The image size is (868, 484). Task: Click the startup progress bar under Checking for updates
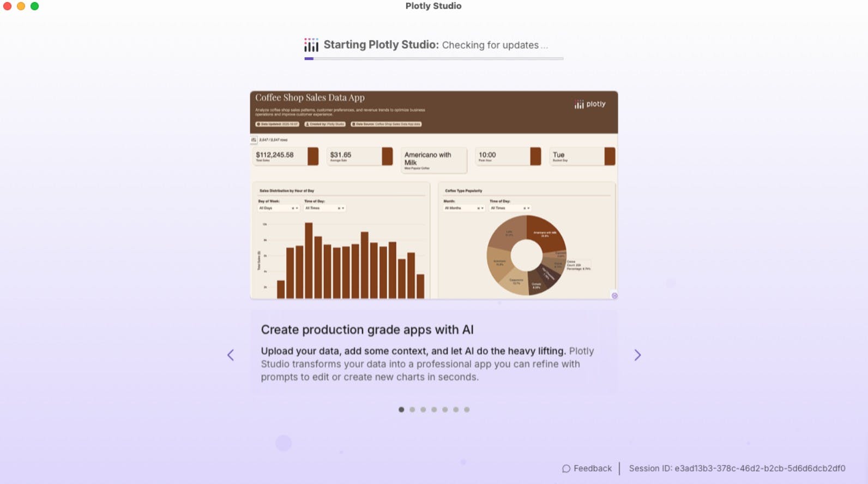433,58
